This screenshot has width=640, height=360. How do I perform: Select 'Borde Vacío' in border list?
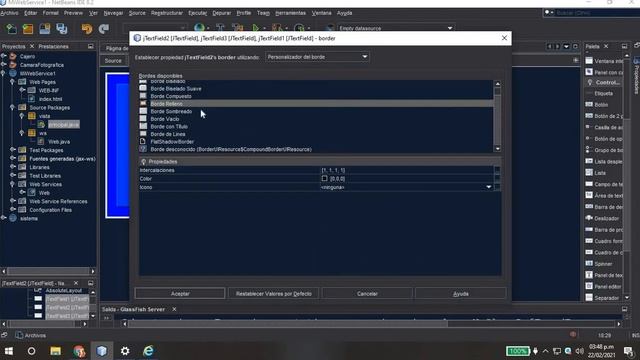coord(165,119)
